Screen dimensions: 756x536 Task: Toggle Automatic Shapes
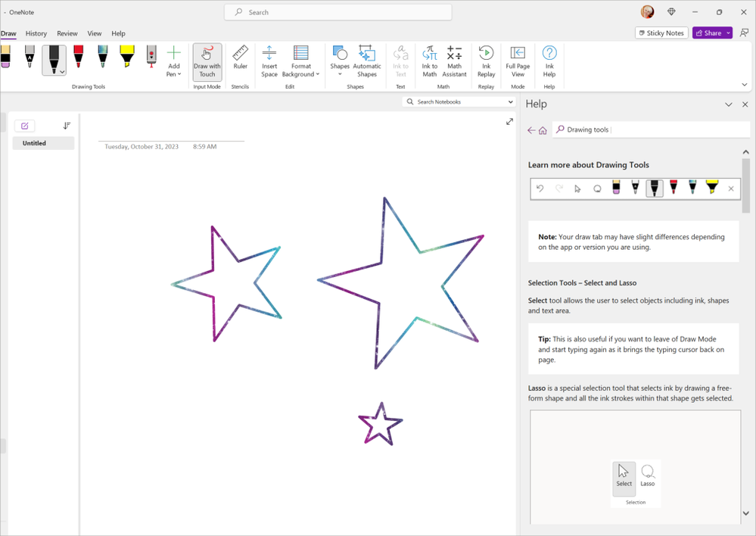(x=367, y=62)
